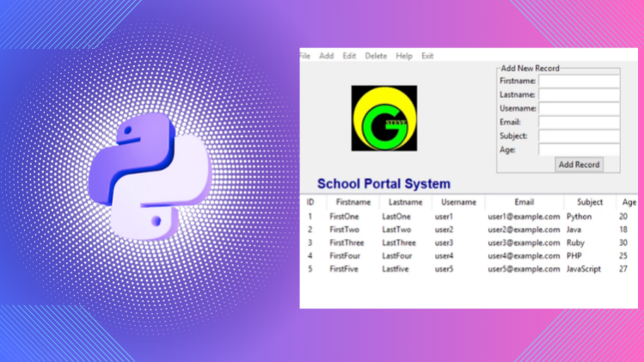Focus the Lastname input field

pos(579,95)
